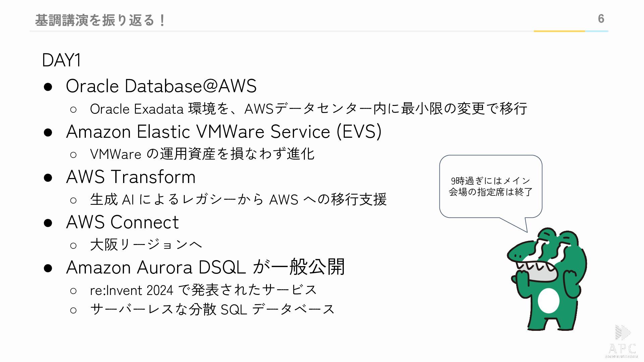
Task: Click the VMWare の運用資産 sub-bullet
Action: 202,154
